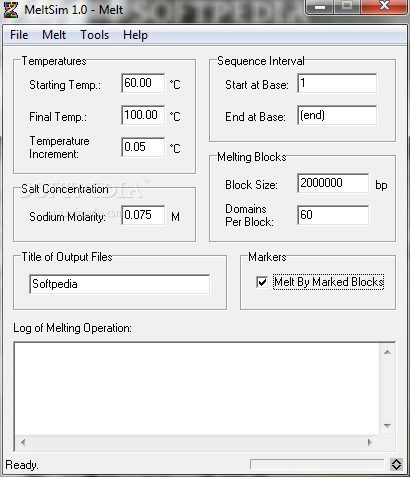This screenshot has height=477, width=410.
Task: Click the 'Final Temp.:' label
Action: (58, 117)
